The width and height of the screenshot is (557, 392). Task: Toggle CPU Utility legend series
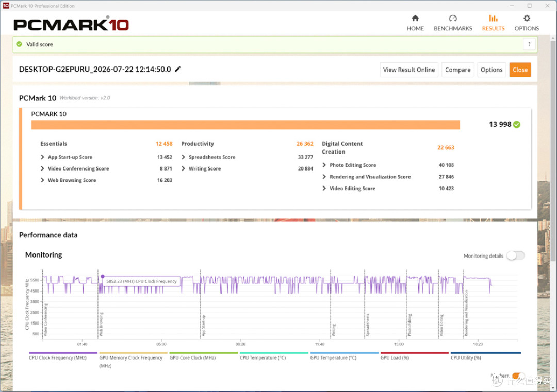485,356
